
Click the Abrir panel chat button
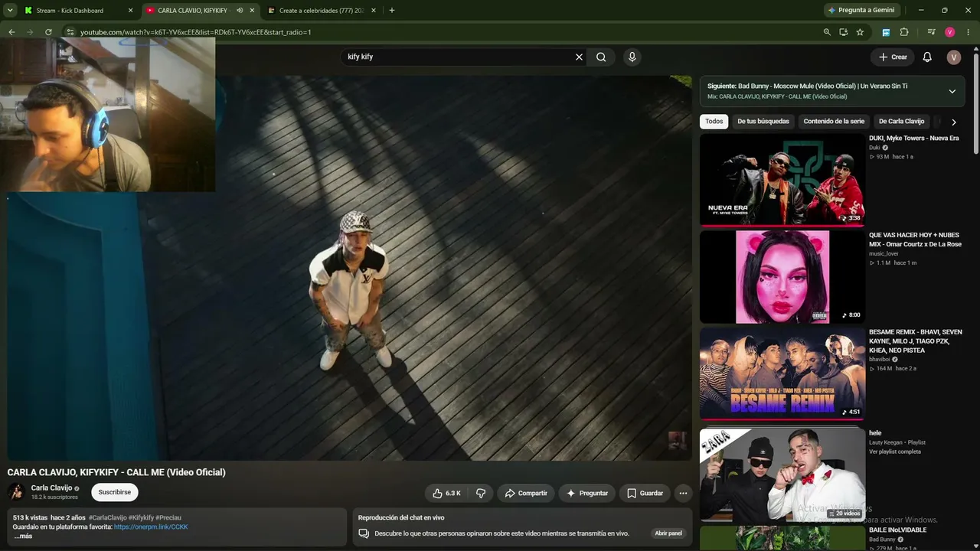point(668,533)
